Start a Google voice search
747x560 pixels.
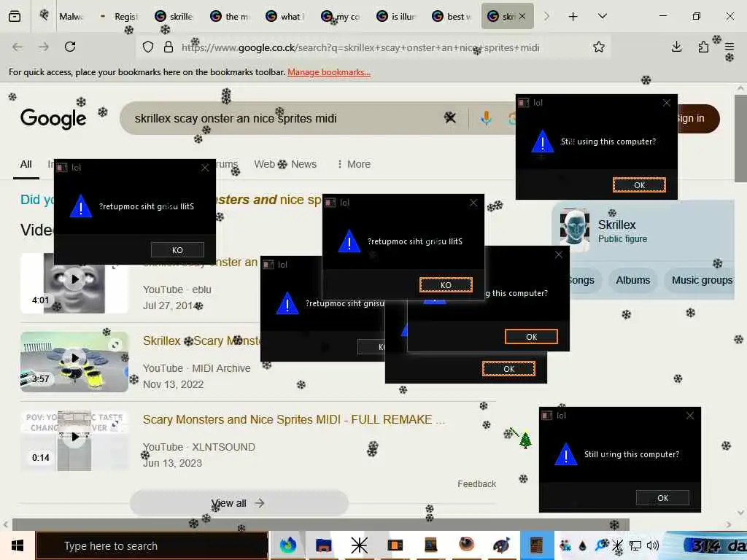pyautogui.click(x=486, y=117)
